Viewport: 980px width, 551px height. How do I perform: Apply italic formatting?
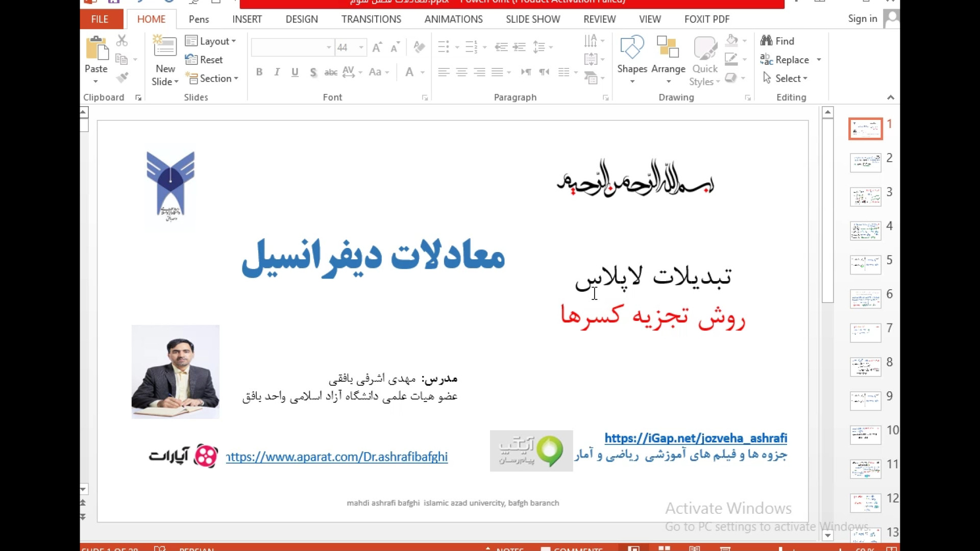[277, 72]
